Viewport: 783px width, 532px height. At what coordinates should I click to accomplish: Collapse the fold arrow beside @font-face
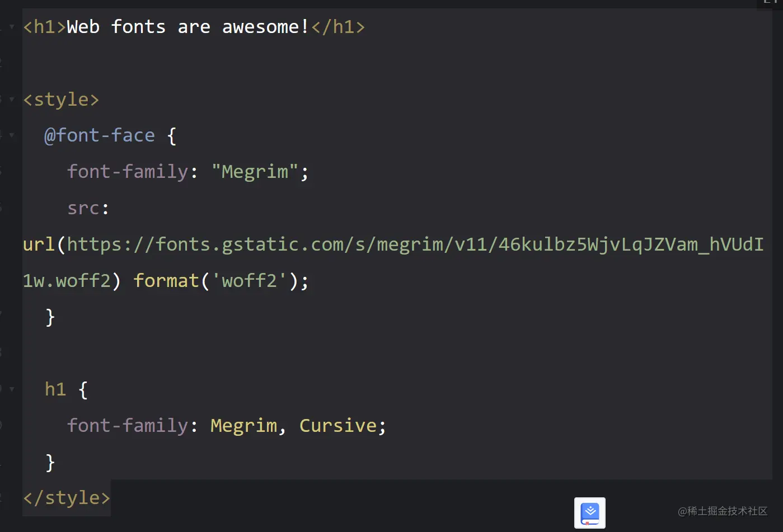coord(12,135)
